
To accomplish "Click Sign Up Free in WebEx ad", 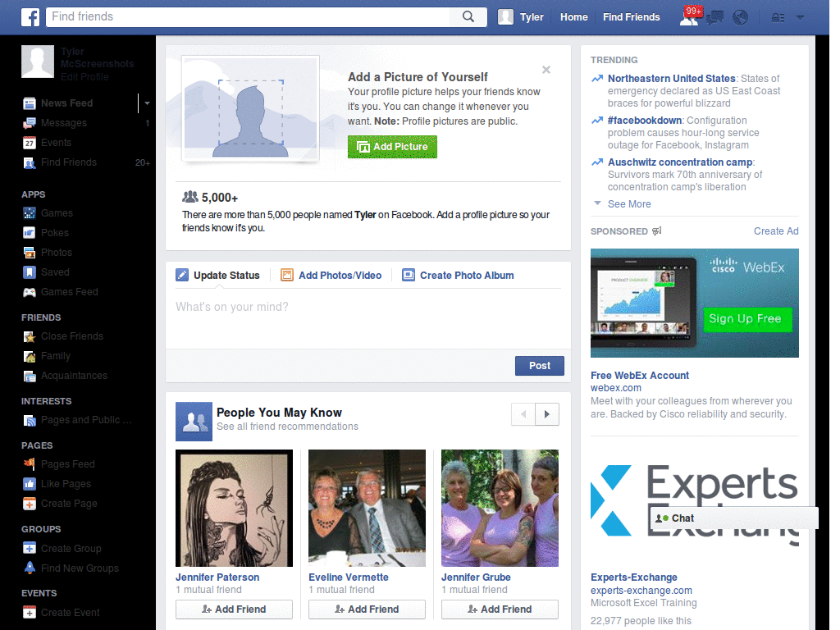I will 747,319.
